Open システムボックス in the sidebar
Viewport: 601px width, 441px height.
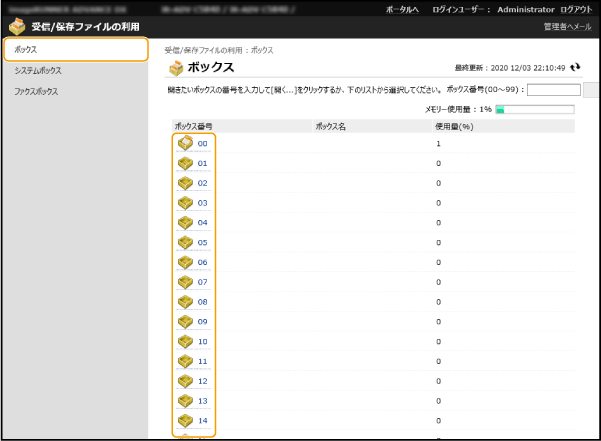click(37, 71)
